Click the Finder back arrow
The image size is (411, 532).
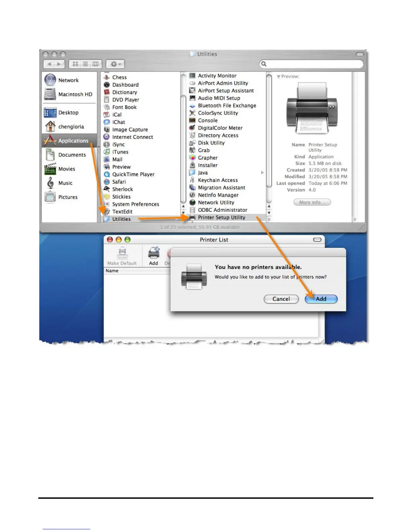click(x=49, y=64)
